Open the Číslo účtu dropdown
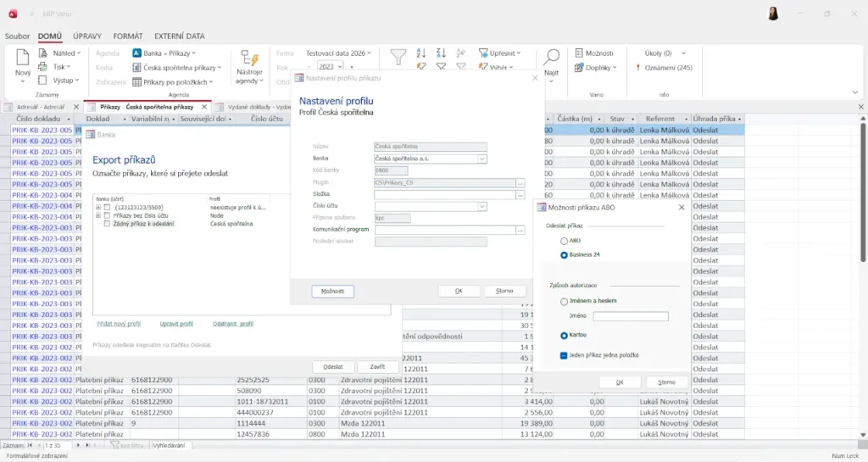868x462 pixels. point(482,206)
